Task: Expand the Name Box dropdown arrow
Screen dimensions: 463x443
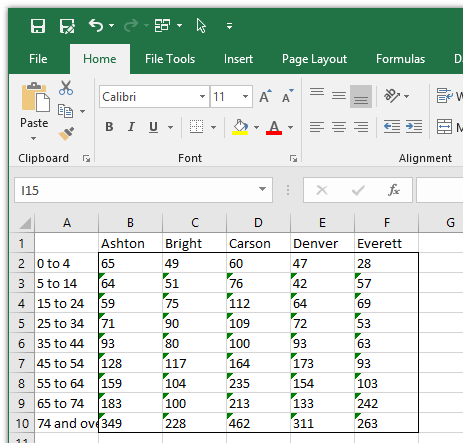Action: [262, 190]
